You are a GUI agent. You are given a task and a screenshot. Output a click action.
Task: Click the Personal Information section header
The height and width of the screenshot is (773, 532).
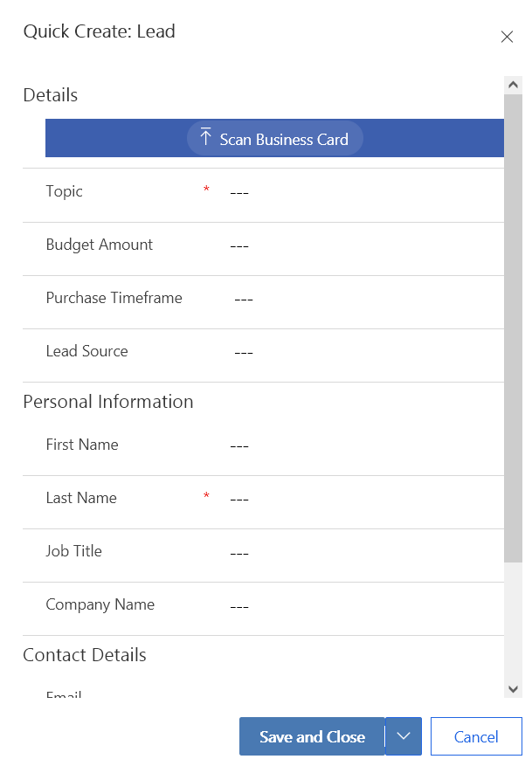tap(108, 402)
